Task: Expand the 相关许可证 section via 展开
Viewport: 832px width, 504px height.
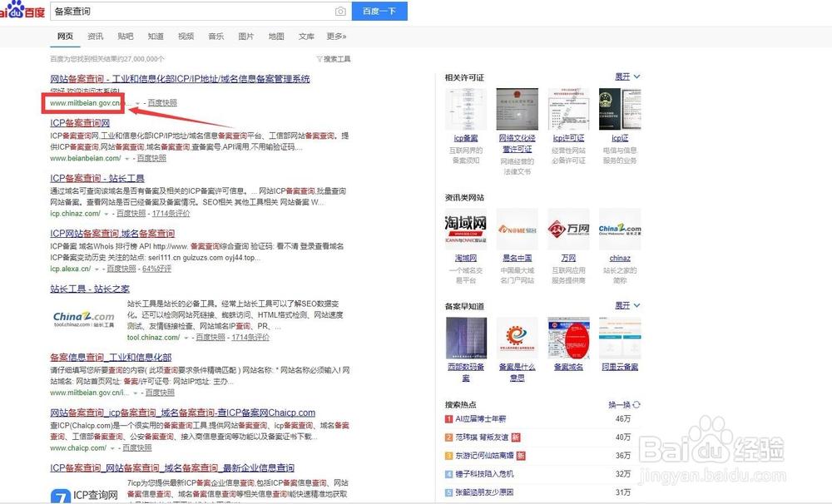Action: pyautogui.click(x=627, y=77)
